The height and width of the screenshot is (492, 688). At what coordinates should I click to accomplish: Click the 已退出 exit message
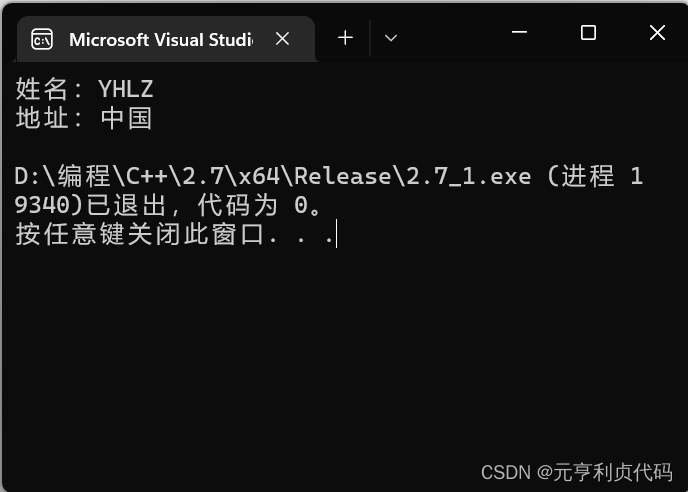point(126,205)
